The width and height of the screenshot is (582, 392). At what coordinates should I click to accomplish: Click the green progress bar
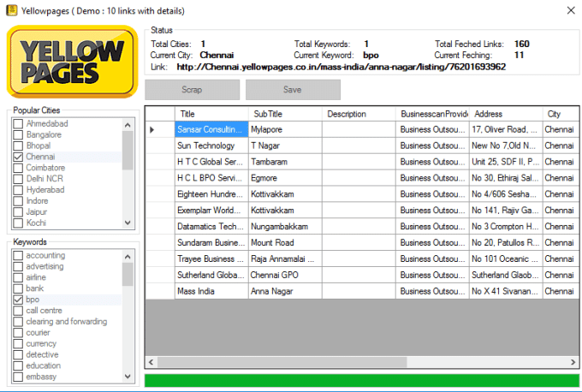(x=362, y=381)
